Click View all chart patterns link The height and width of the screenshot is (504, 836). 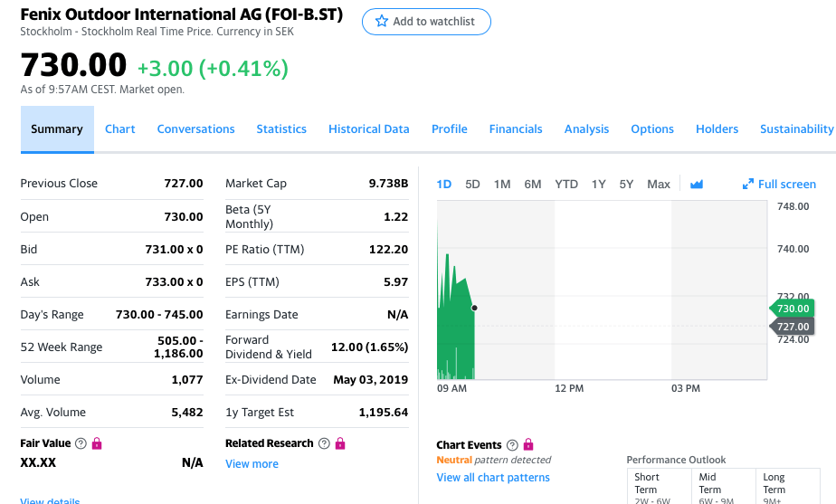492,478
